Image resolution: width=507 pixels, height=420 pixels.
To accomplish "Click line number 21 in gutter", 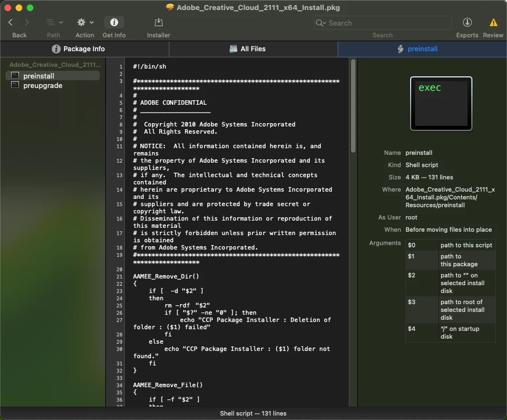I will pos(119,277).
